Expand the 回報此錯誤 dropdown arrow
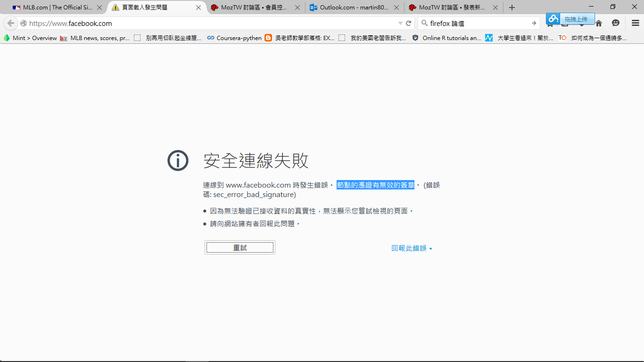The image size is (644, 362). tap(431, 249)
